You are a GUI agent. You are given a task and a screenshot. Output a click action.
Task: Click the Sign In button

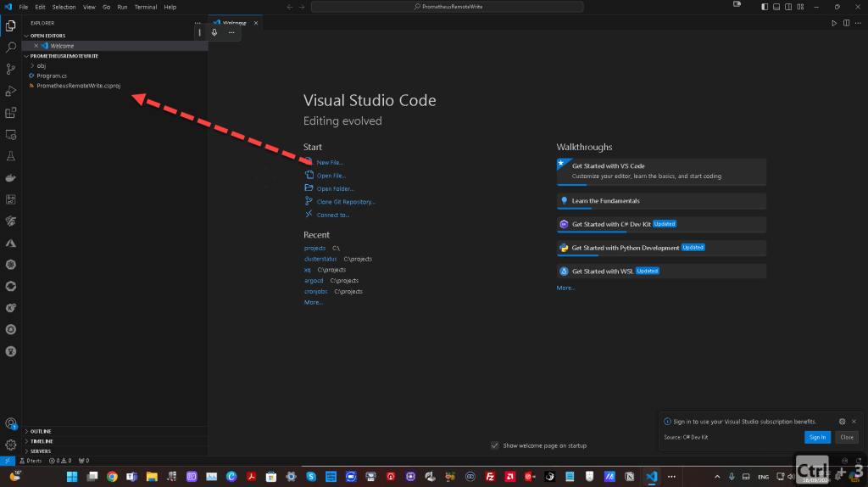(817, 437)
